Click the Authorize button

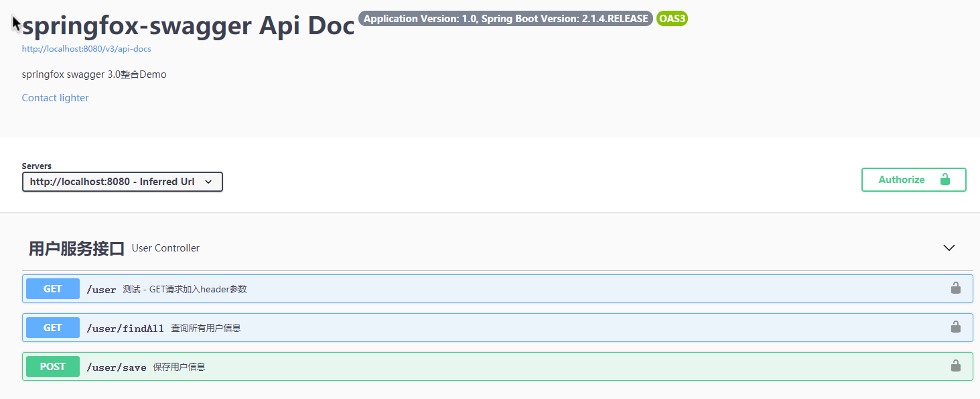click(914, 180)
